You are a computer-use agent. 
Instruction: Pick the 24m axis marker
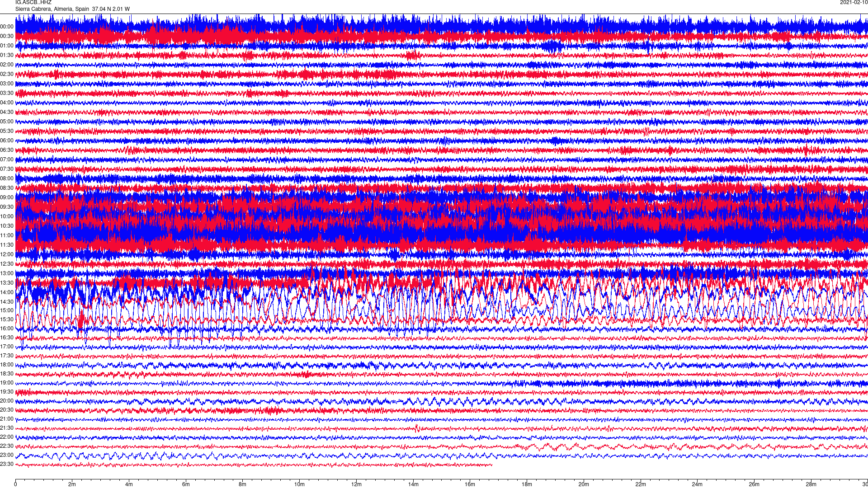tap(698, 484)
